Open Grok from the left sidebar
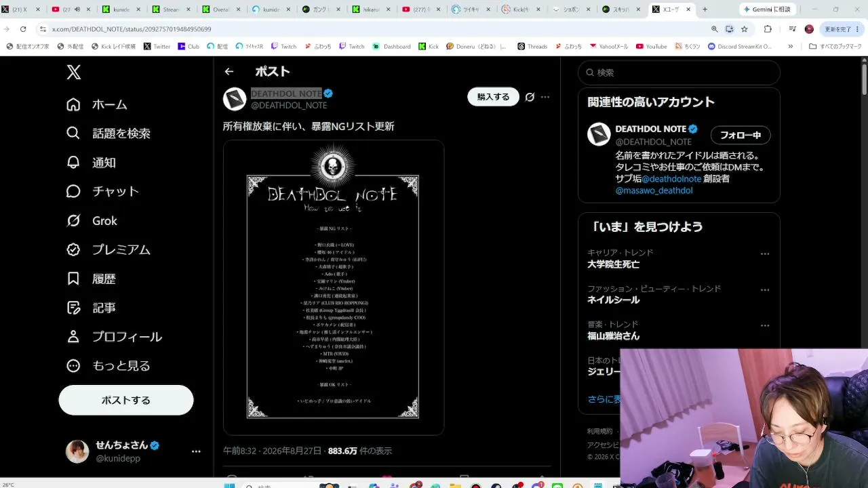Image resolution: width=868 pixels, height=488 pixels. click(x=92, y=221)
